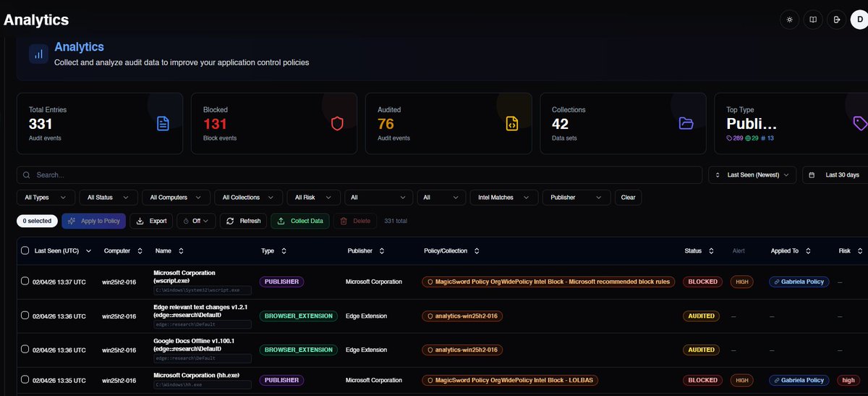Image resolution: width=868 pixels, height=396 pixels.
Task: Click the tag icon in Top Type card
Action: 860,123
